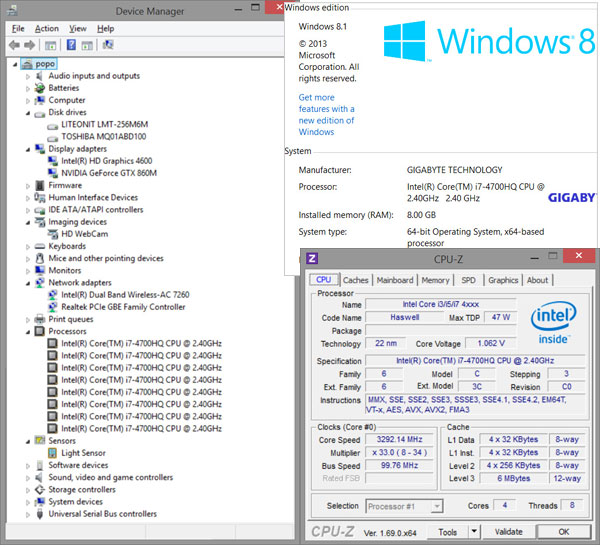Open the File menu in Device Manager
The width and height of the screenshot is (600, 547).
(18, 29)
